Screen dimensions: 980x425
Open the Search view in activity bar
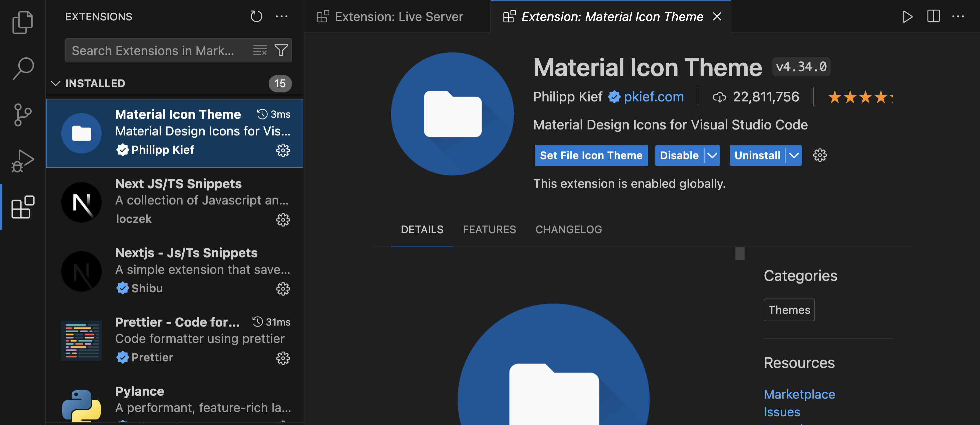pyautogui.click(x=22, y=68)
